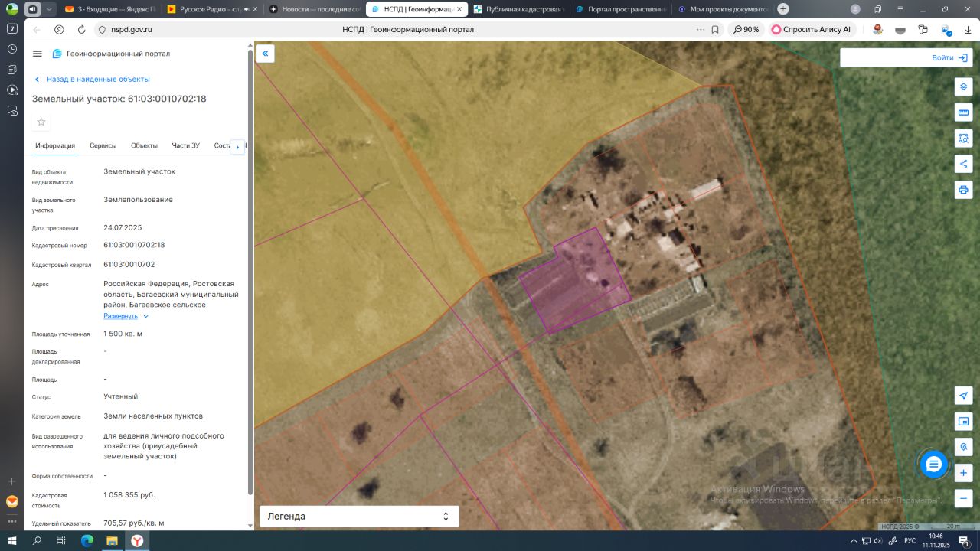Open a new browser tab
The height and width of the screenshot is (551, 980).
[x=783, y=9]
